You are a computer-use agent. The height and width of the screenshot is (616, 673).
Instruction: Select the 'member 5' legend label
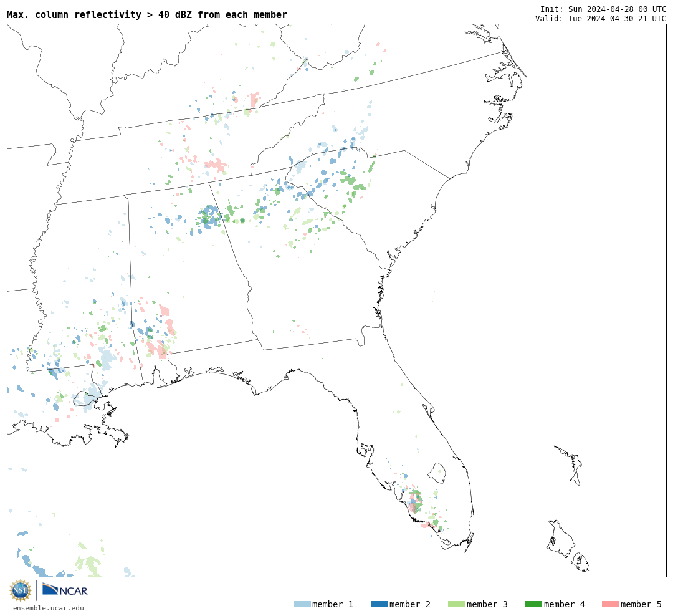coord(641,604)
